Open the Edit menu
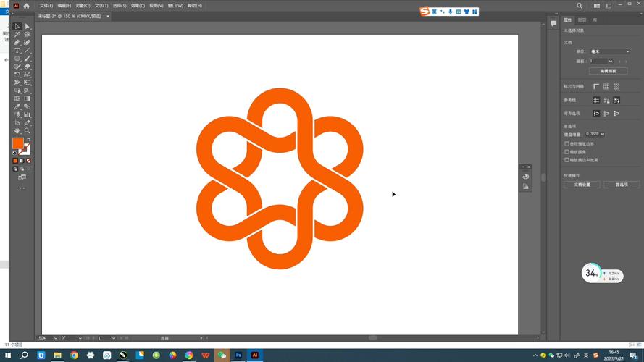Screen dimensions: 644x362 pos(64,6)
